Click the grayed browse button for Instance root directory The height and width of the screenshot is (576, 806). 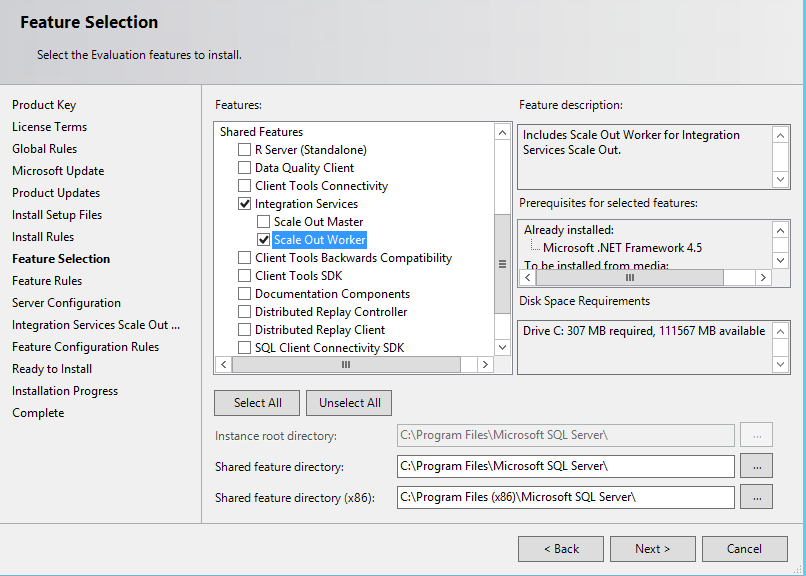click(757, 434)
